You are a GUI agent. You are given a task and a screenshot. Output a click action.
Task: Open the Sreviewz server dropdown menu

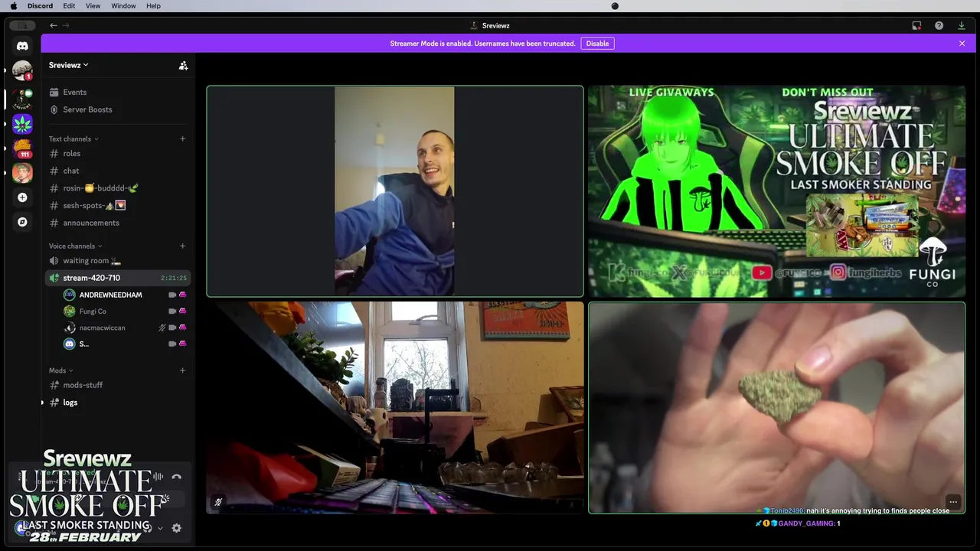(69, 66)
